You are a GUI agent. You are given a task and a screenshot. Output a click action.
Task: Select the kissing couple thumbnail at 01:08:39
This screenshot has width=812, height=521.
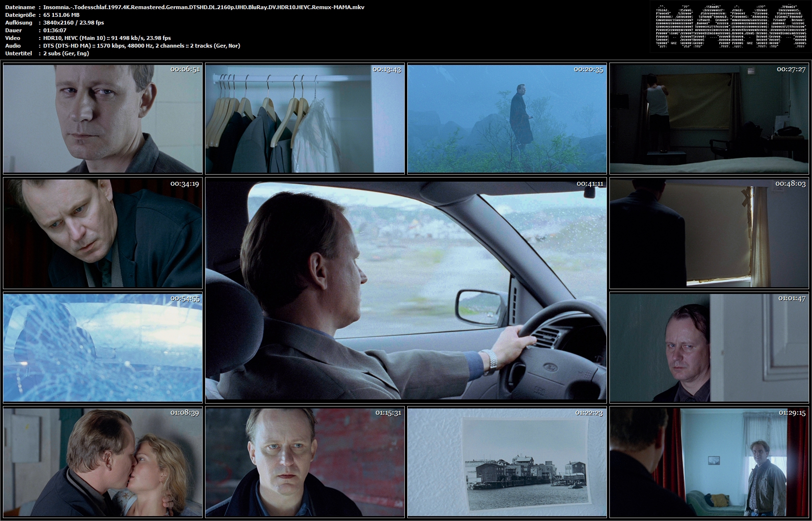click(x=103, y=462)
